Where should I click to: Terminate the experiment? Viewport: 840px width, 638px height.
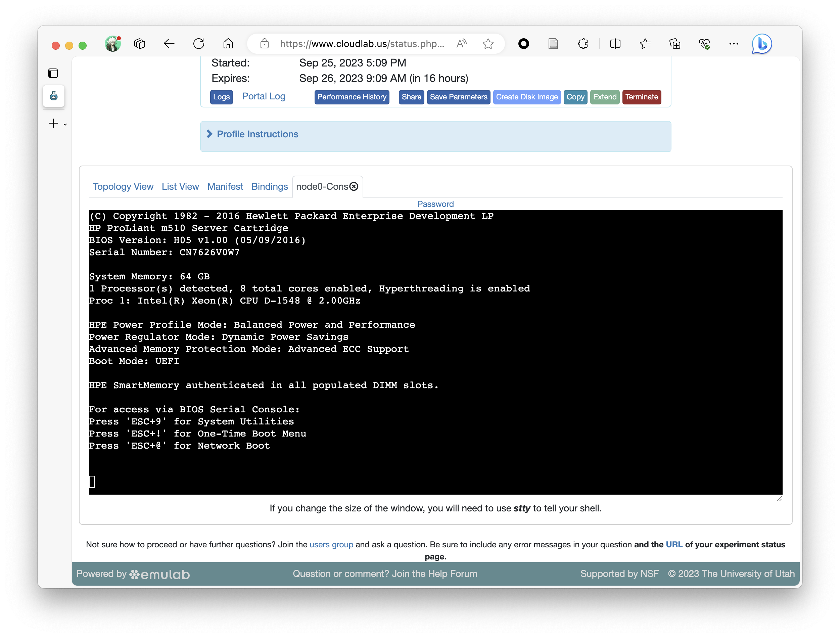coord(641,97)
